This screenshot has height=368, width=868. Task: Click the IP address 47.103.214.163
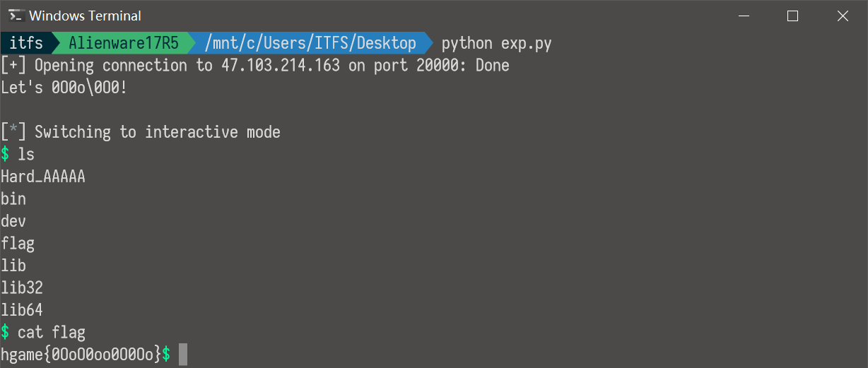[281, 66]
